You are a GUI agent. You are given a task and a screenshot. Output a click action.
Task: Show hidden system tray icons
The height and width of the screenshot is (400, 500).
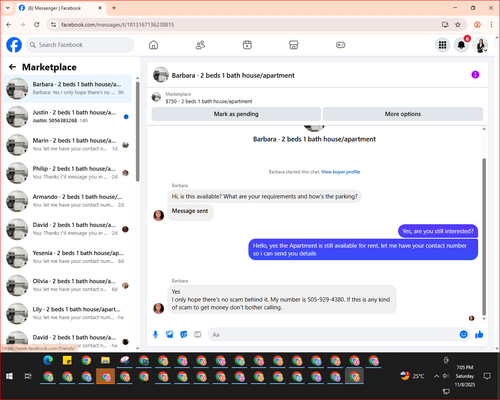point(436,376)
